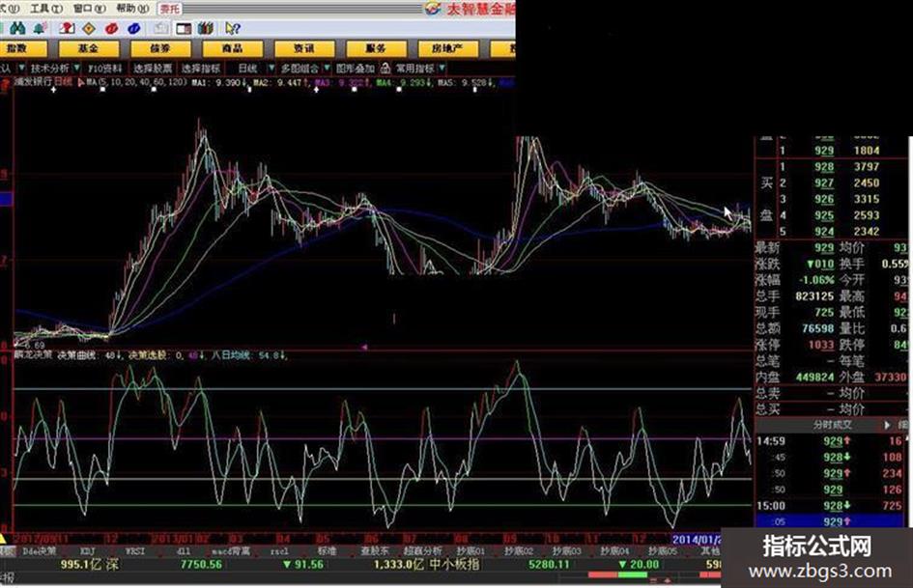Click the 5280.11 index value in status bar
The width and height of the screenshot is (913, 588).
coord(549,564)
